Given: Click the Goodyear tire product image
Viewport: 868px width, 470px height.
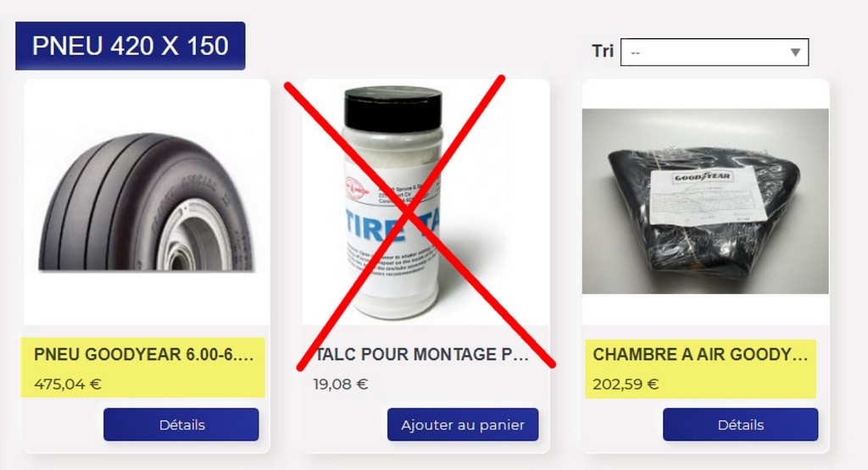Looking at the screenshot, I should point(147,202).
